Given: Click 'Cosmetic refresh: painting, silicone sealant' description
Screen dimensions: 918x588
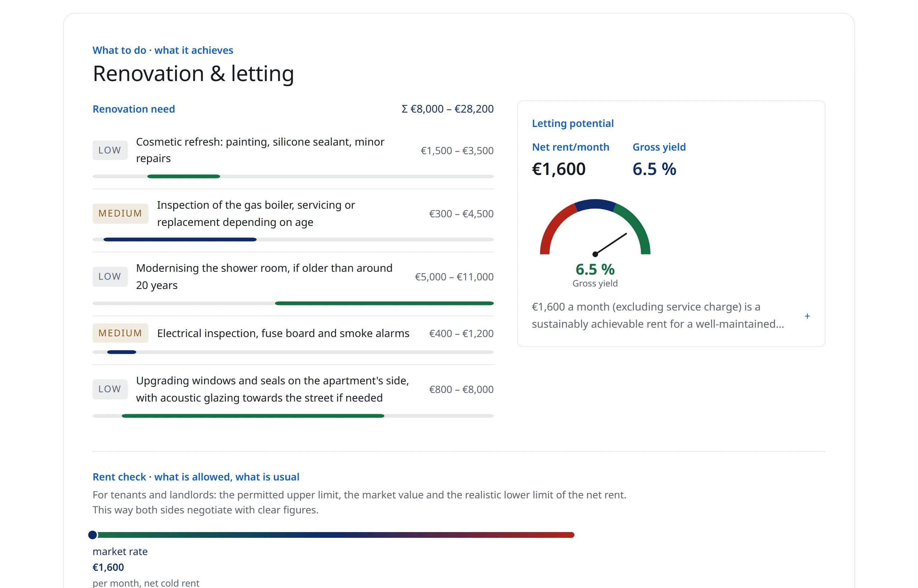Looking at the screenshot, I should [260, 150].
